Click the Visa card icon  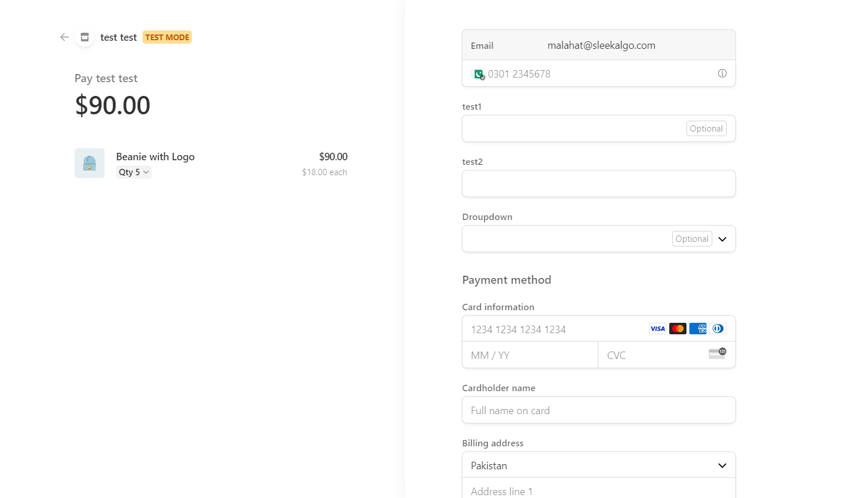(x=657, y=329)
